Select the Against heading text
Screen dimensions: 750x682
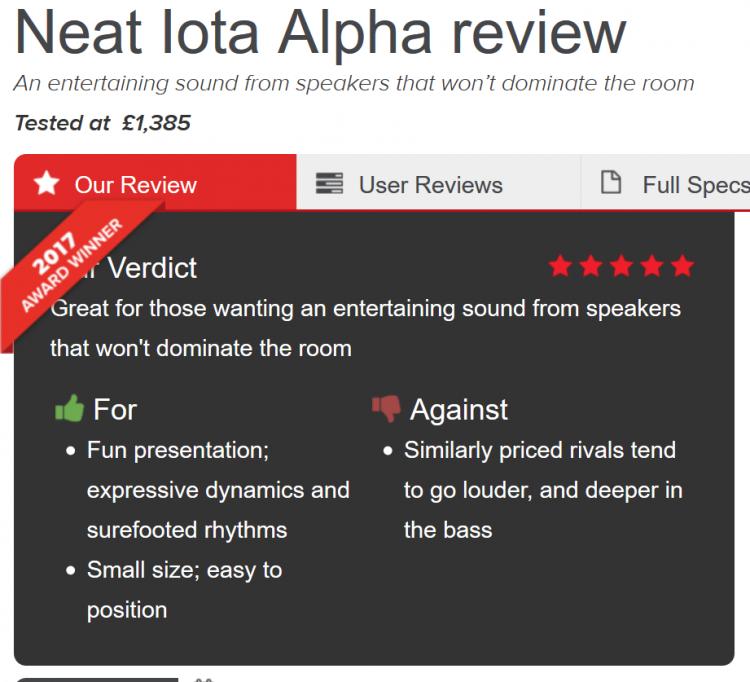coord(459,409)
